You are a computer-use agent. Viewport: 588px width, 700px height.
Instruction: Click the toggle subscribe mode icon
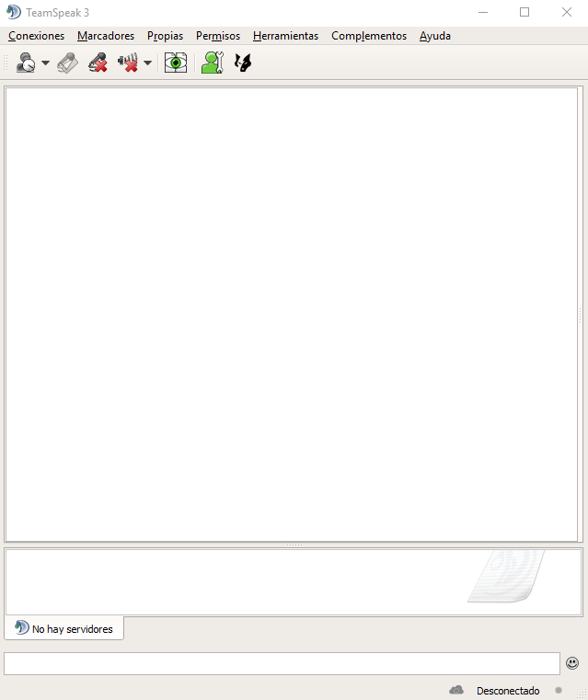(x=68, y=63)
